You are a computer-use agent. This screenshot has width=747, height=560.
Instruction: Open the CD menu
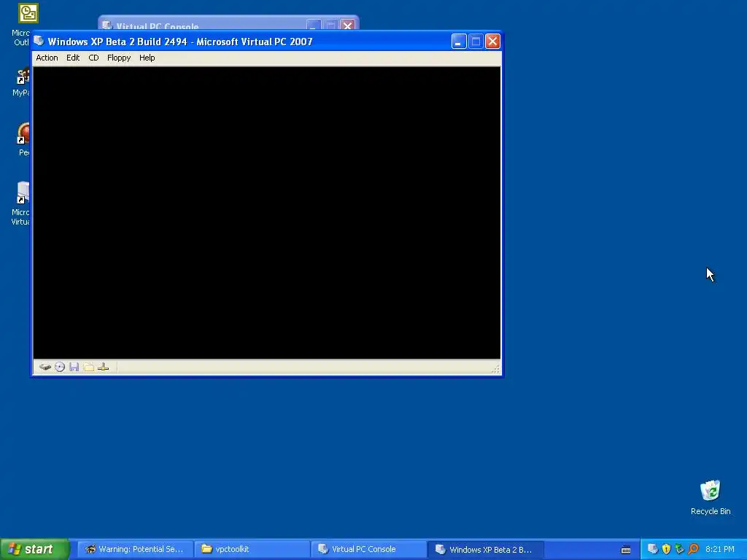point(93,58)
